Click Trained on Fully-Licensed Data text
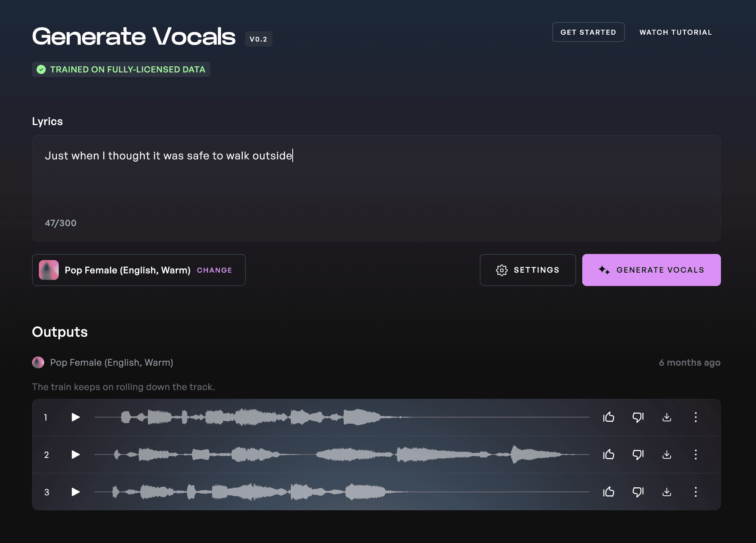Image resolution: width=756 pixels, height=543 pixels. [128, 69]
